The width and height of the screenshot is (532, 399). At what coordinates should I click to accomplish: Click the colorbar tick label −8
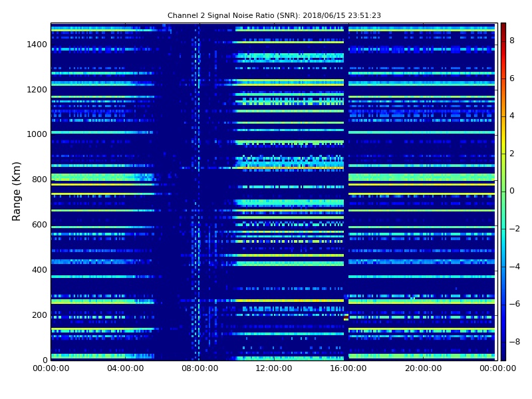coord(514,342)
